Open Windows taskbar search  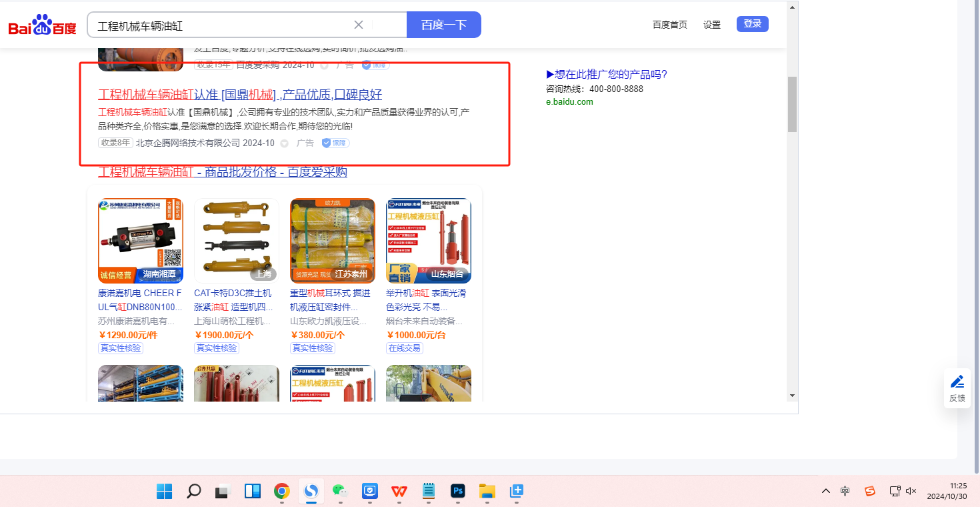coord(193,492)
